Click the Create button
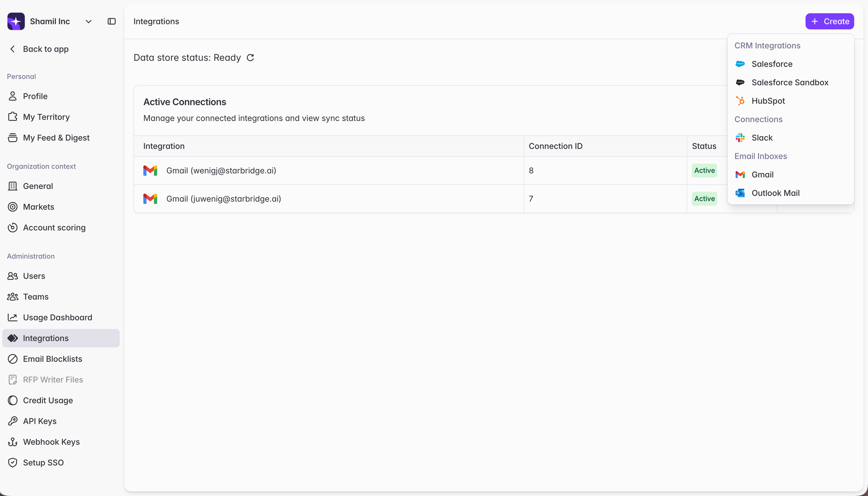868x496 pixels. coord(829,22)
